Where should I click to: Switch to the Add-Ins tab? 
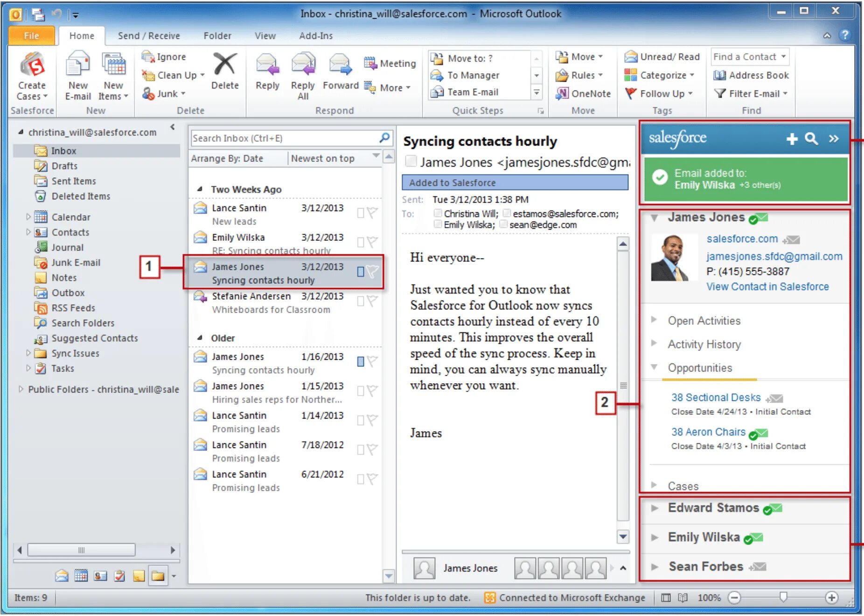tap(316, 35)
